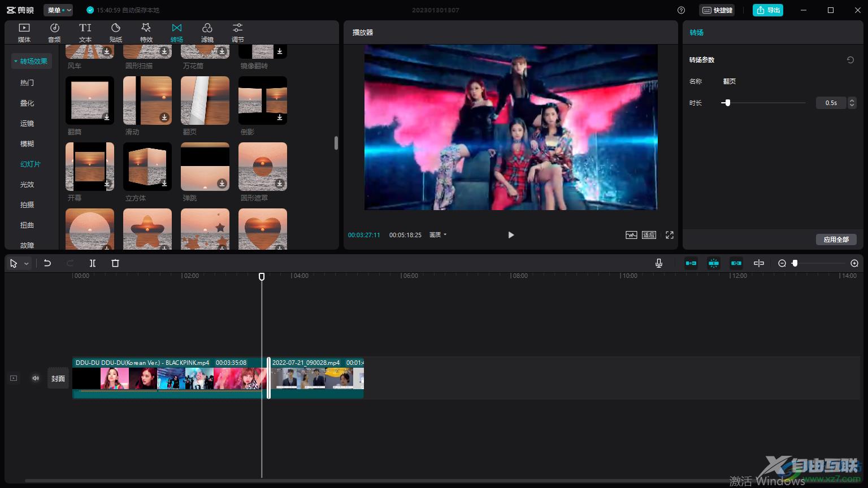Select the 热门 transition category
This screenshot has height=488, width=868.
point(27,82)
